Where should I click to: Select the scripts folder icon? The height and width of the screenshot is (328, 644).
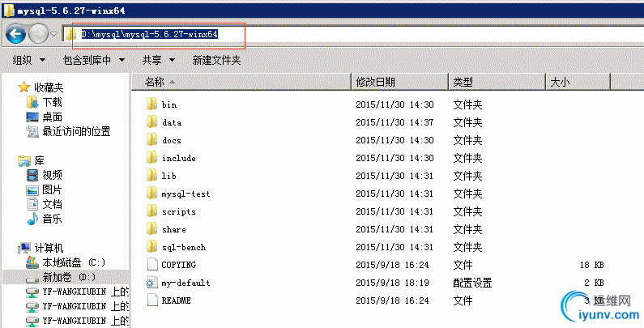(152, 211)
